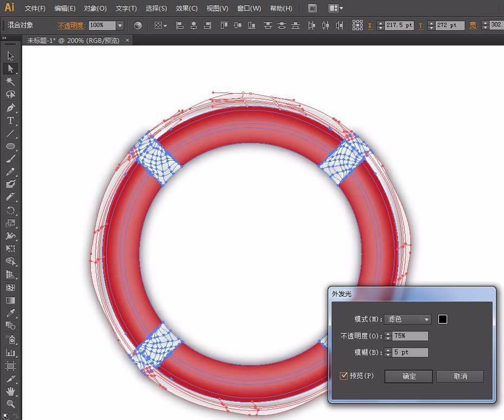Select the Hand tool
This screenshot has width=504, height=420.
pos(10,391)
